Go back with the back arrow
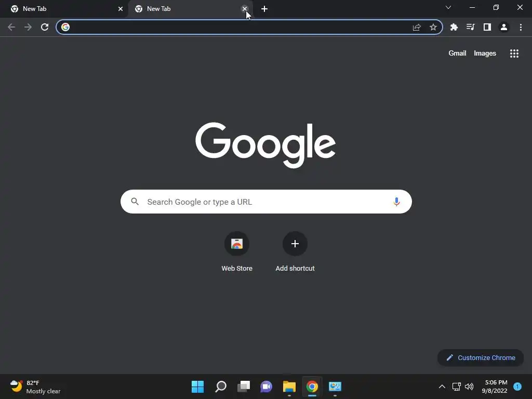 (x=11, y=27)
